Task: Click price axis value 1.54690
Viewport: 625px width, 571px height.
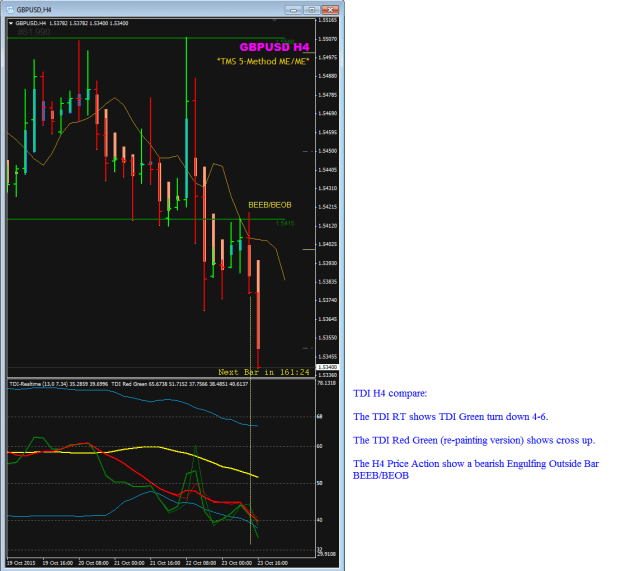Action: click(328, 114)
